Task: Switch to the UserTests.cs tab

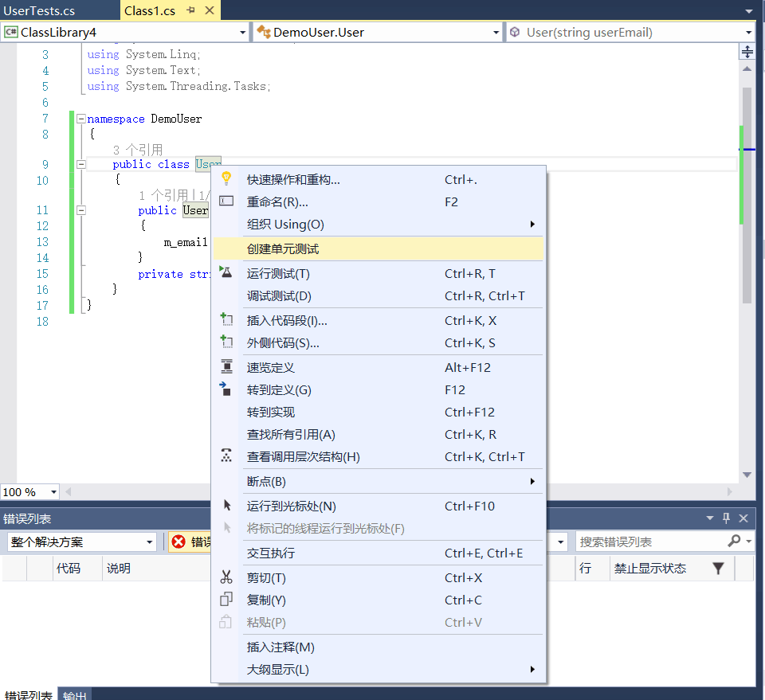Action: point(40,10)
